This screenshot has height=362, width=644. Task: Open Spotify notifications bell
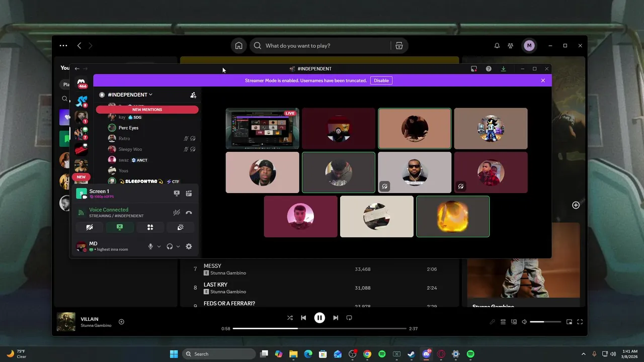[x=497, y=46]
